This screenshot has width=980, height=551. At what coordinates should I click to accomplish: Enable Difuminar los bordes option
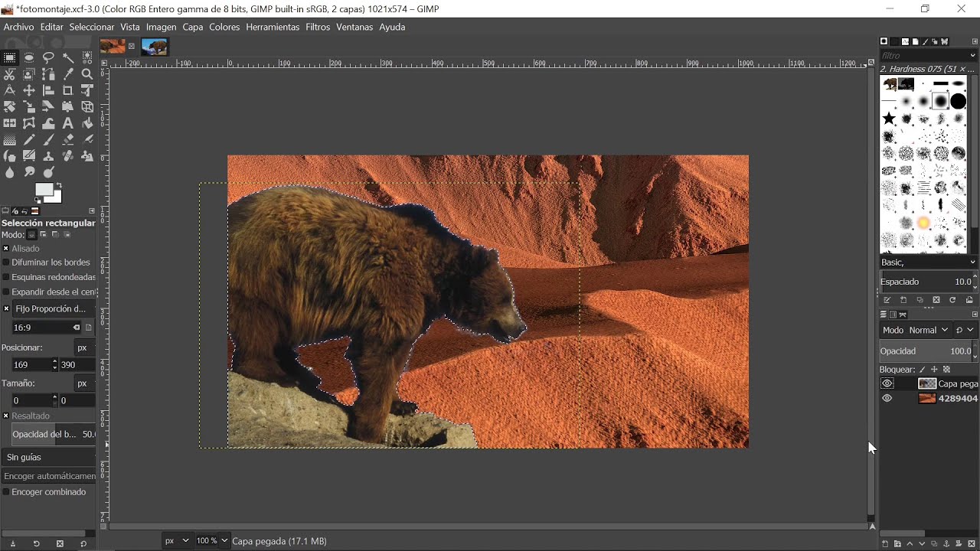click(6, 262)
